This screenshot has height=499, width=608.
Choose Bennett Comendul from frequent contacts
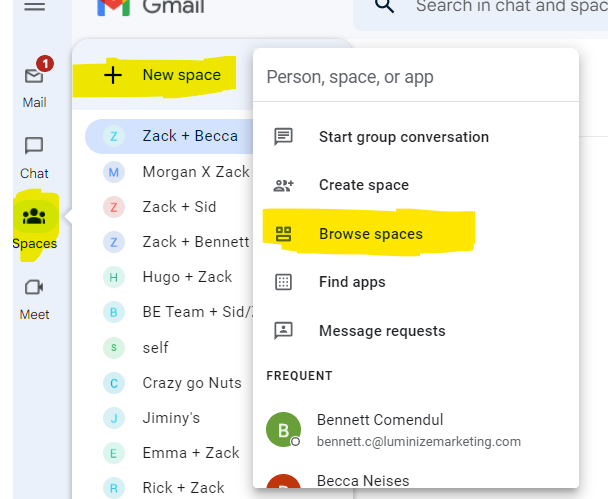(x=416, y=430)
